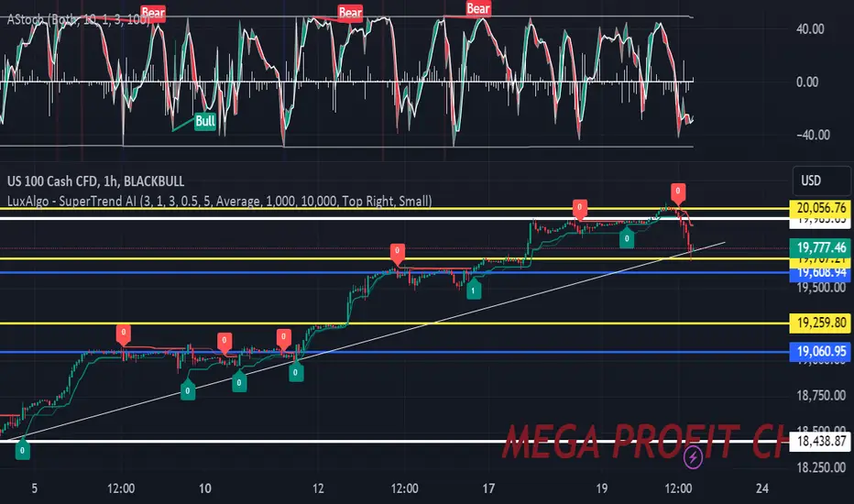Select the LuxAlgo SuperTrend AI legend

pyautogui.click(x=220, y=201)
